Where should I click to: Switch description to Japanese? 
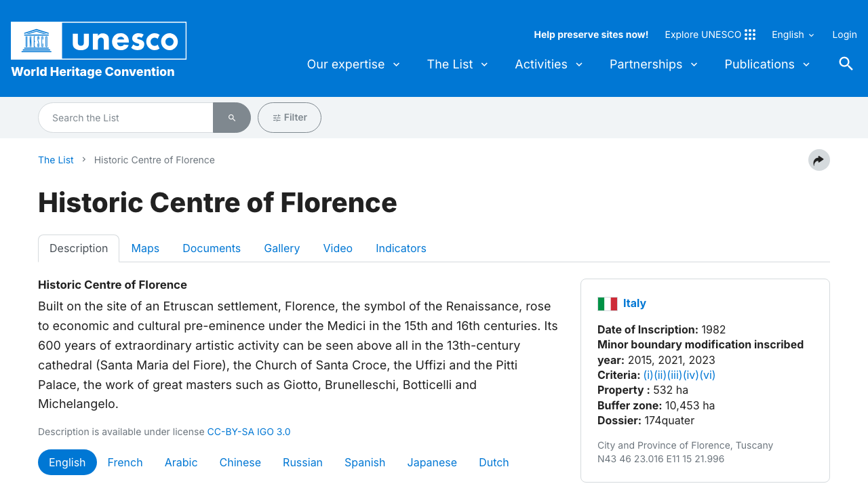coord(432,462)
